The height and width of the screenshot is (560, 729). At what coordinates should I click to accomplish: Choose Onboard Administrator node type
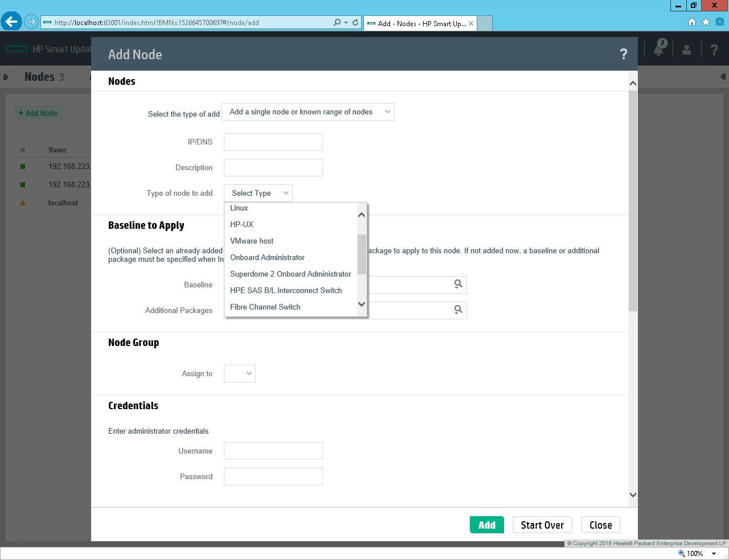click(x=267, y=258)
